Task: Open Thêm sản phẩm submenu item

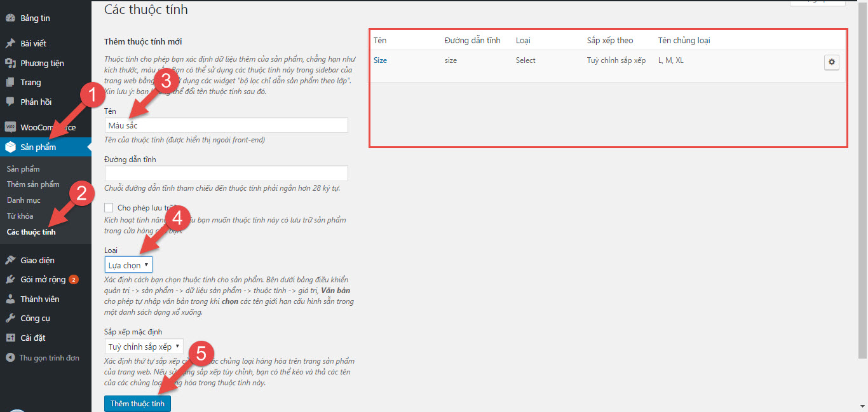Action: 33,184
